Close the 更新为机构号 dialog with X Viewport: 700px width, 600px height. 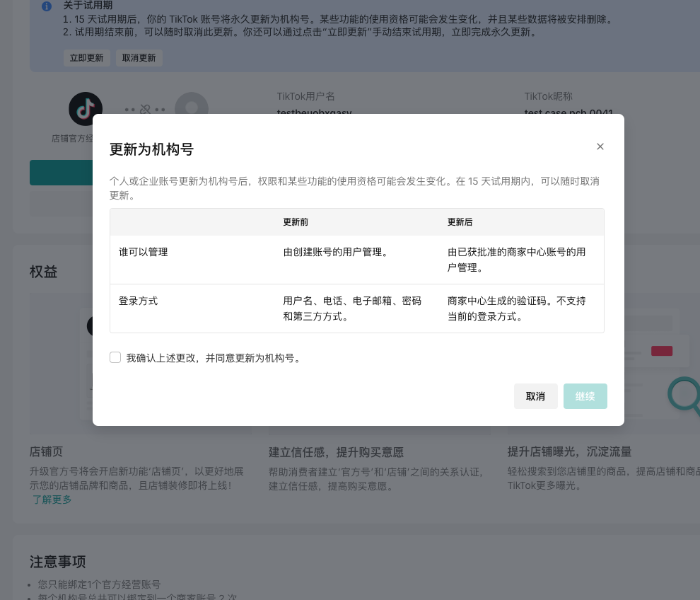point(600,146)
